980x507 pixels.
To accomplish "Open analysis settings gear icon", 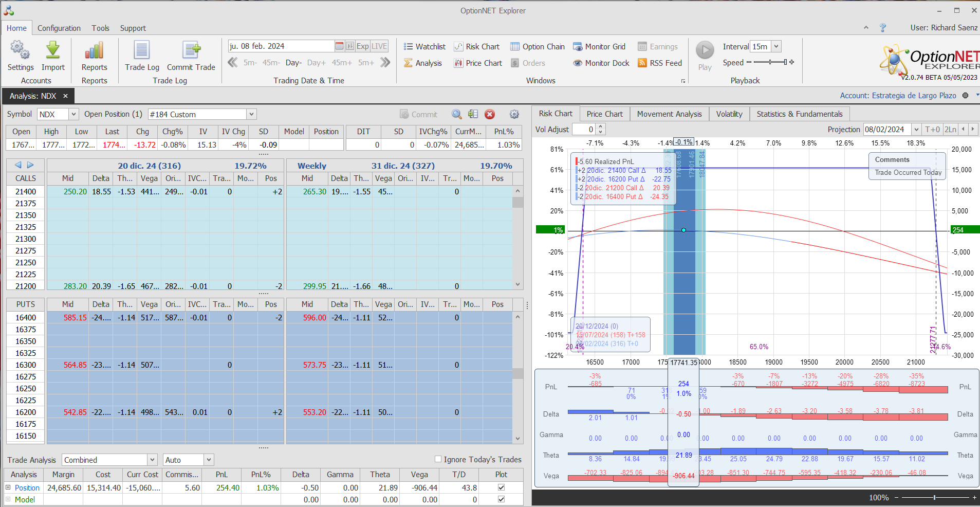I will pyautogui.click(x=514, y=114).
